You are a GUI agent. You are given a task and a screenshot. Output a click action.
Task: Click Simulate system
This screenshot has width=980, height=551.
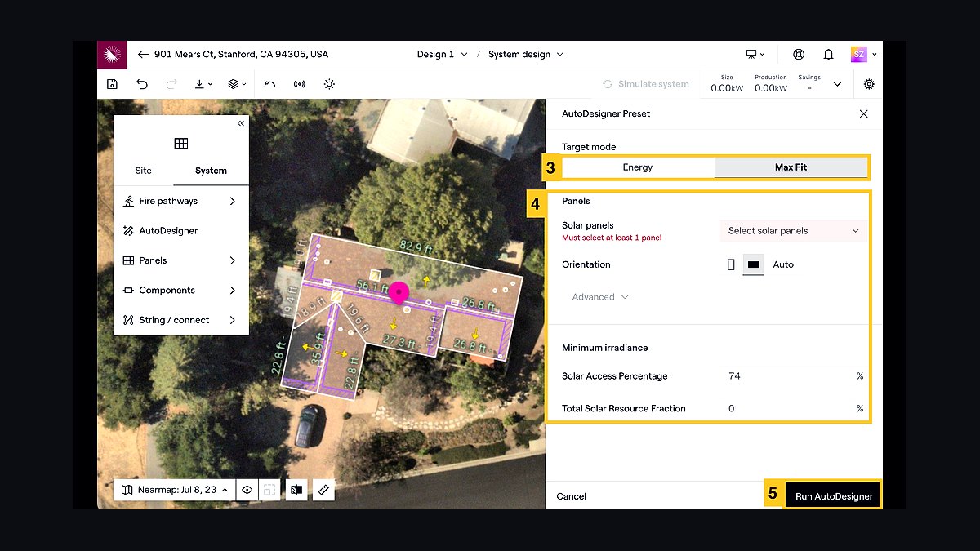tap(646, 84)
